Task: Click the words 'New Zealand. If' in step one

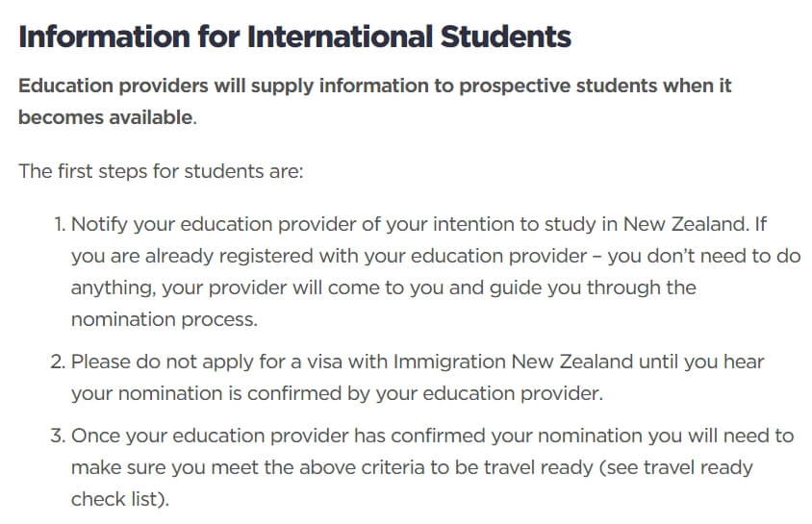Action: coord(695,224)
